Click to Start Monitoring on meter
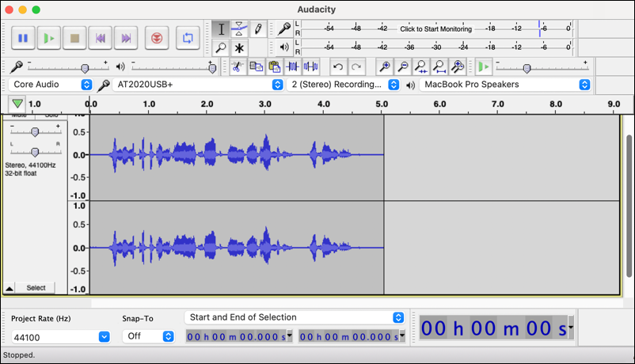This screenshot has height=364, width=635. [x=435, y=29]
